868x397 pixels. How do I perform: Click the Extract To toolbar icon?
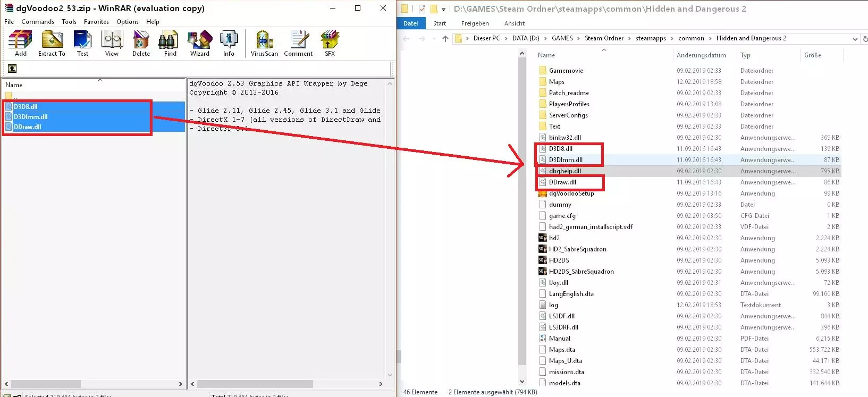[x=52, y=43]
